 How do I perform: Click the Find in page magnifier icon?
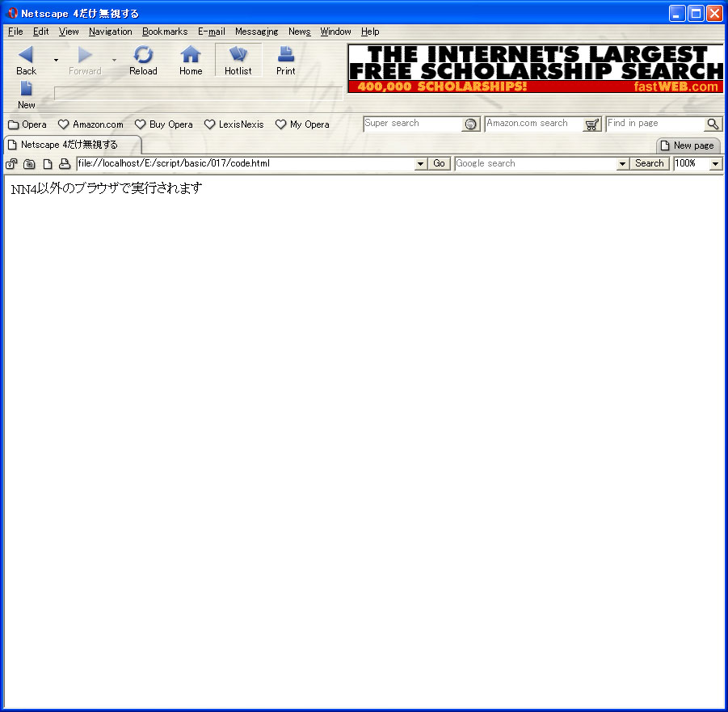713,124
